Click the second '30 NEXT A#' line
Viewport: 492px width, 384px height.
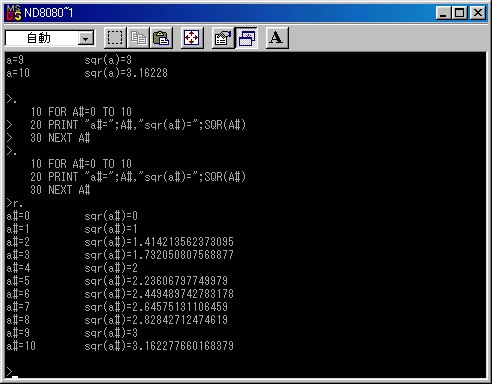(x=60, y=190)
